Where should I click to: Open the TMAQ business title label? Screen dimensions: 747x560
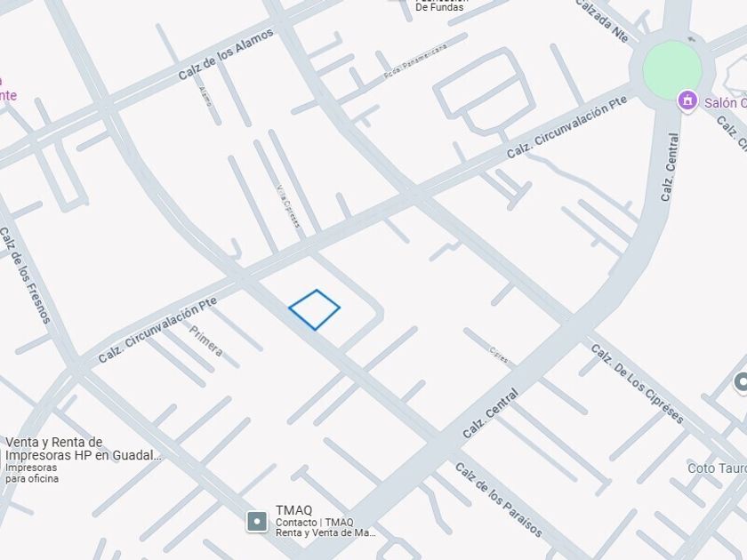294,510
